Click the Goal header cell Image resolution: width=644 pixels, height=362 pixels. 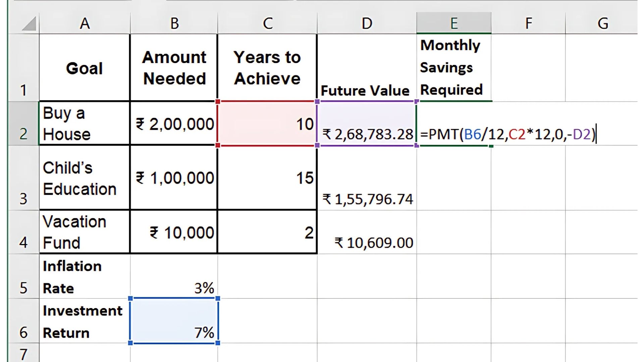85,68
